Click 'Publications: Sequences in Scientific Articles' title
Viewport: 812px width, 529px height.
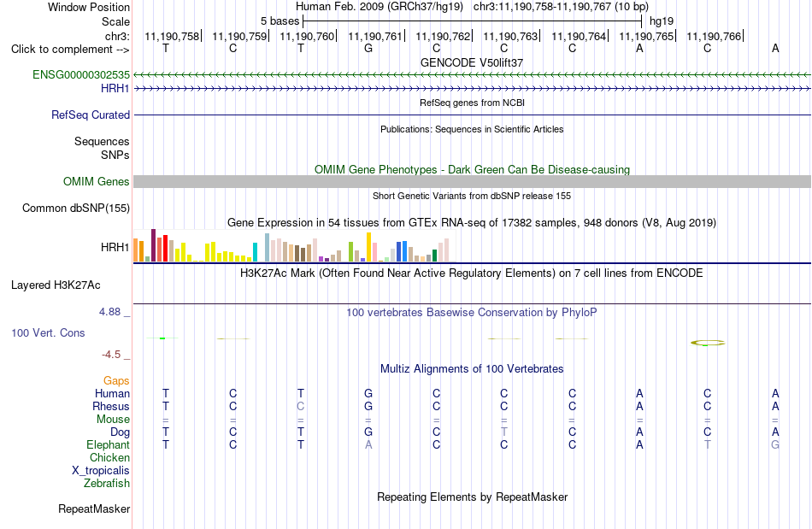point(472,129)
